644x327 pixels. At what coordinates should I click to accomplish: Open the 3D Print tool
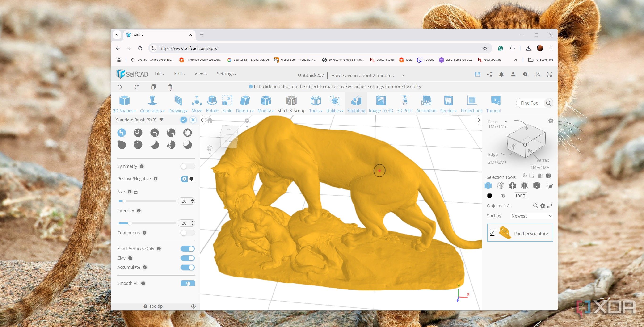pos(404,104)
